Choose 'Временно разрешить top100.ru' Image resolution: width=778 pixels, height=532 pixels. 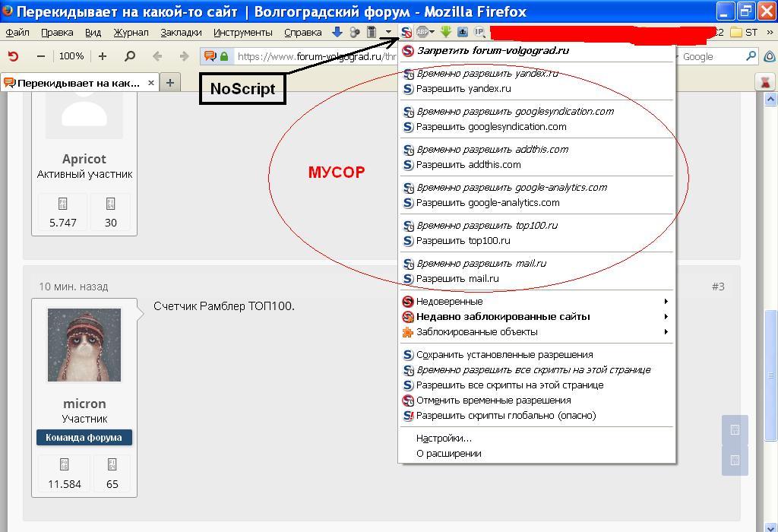[x=537, y=225]
